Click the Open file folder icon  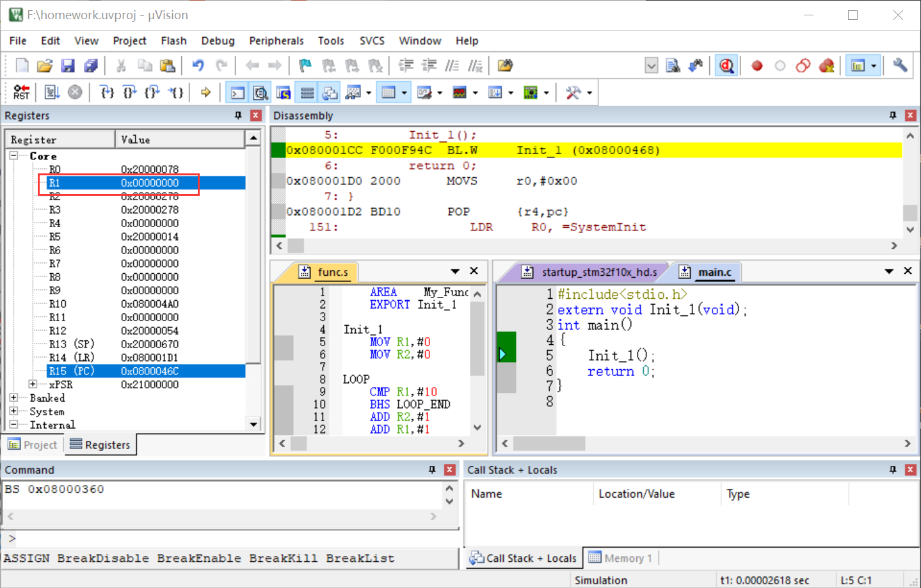coord(45,65)
